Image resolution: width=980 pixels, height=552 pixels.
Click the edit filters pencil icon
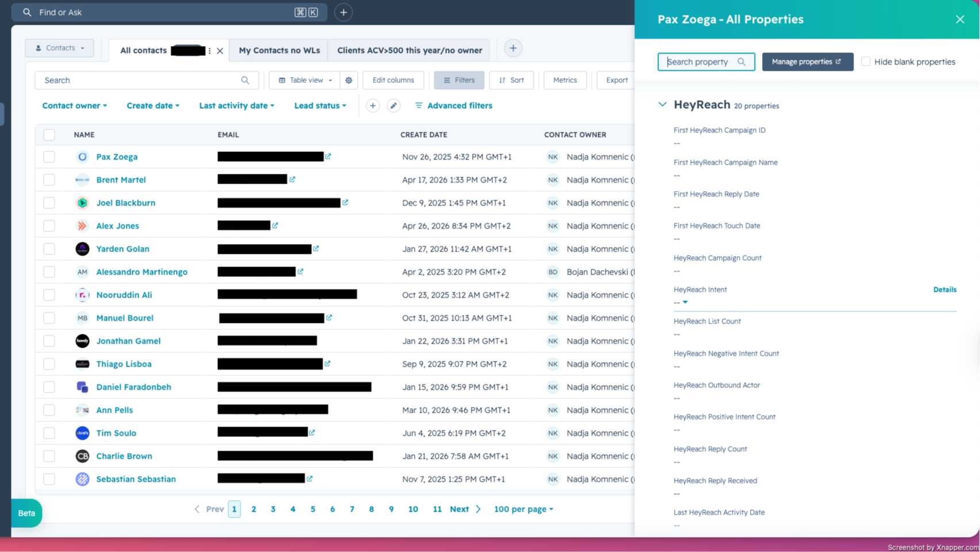[x=393, y=106]
